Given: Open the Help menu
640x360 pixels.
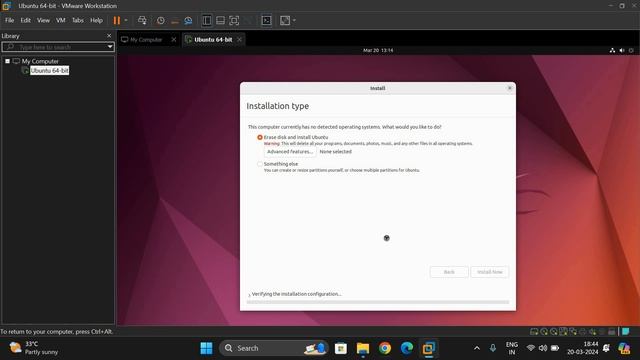Looking at the screenshot, I should [96, 20].
